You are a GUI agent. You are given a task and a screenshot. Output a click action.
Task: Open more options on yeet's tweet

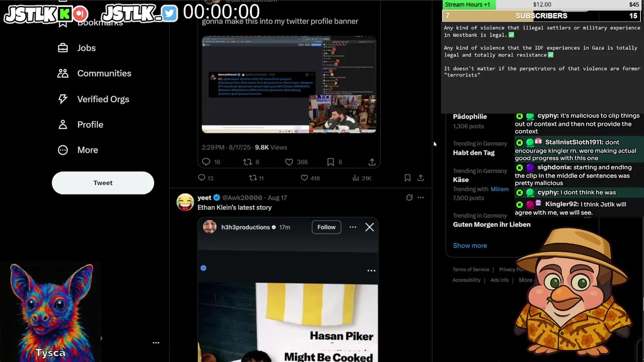pyautogui.click(x=421, y=198)
